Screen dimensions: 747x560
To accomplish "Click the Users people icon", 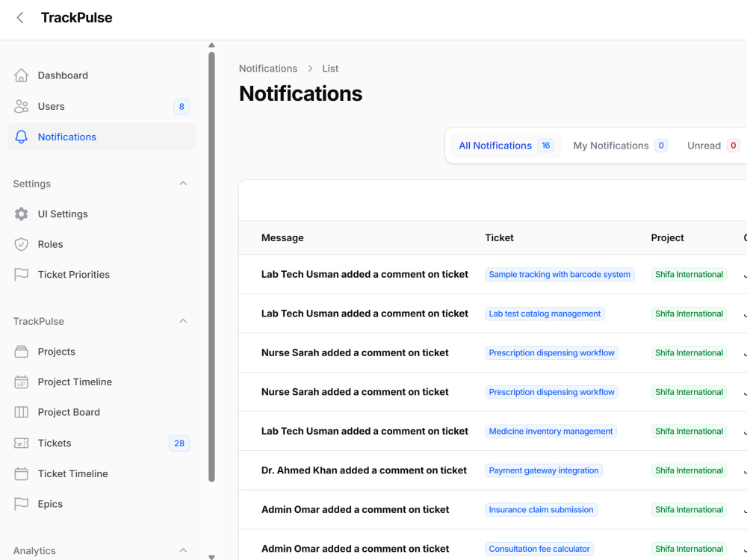I will tap(21, 106).
